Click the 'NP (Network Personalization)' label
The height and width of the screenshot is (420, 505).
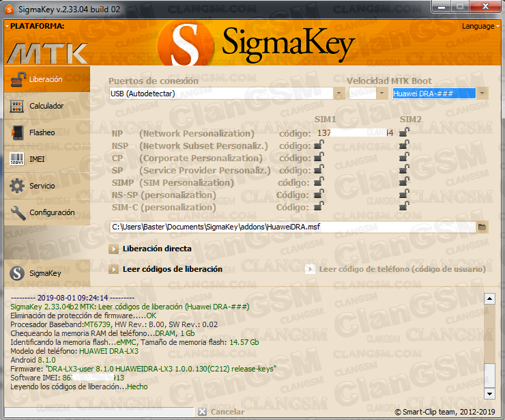183,133
